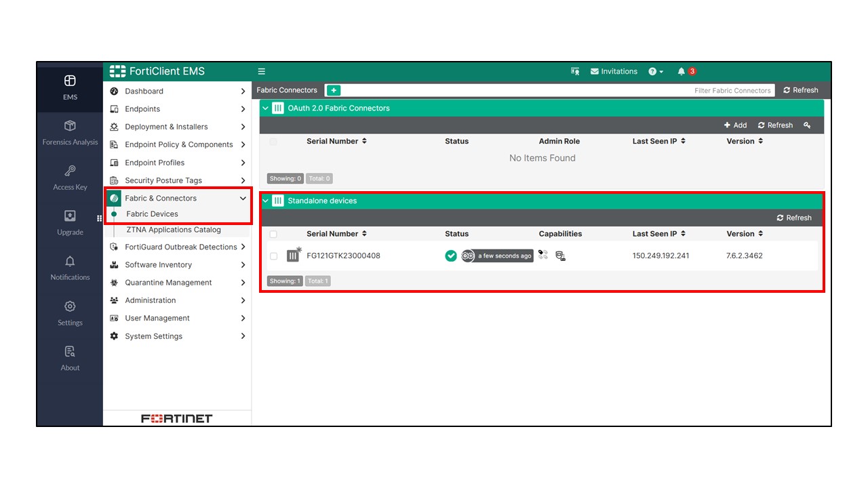
Task: Expand User Management chevron
Action: 243,319
